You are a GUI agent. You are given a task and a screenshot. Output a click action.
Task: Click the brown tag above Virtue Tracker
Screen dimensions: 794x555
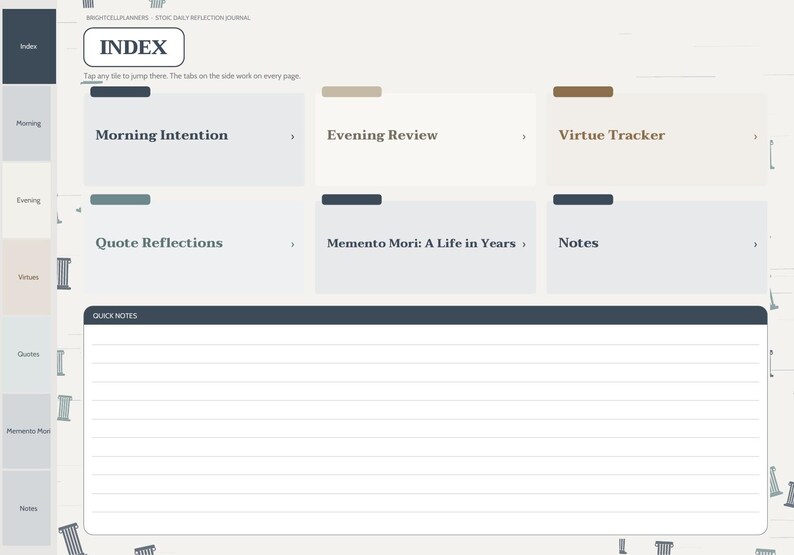coord(583,92)
